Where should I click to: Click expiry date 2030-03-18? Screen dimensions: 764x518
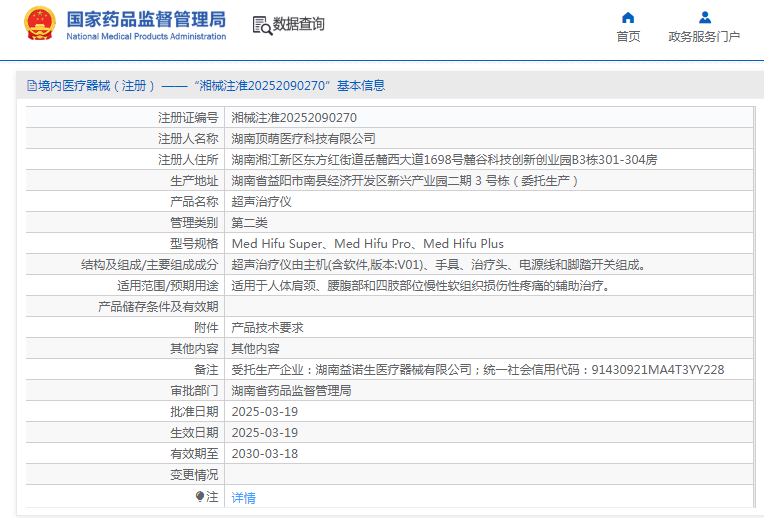click(x=265, y=454)
